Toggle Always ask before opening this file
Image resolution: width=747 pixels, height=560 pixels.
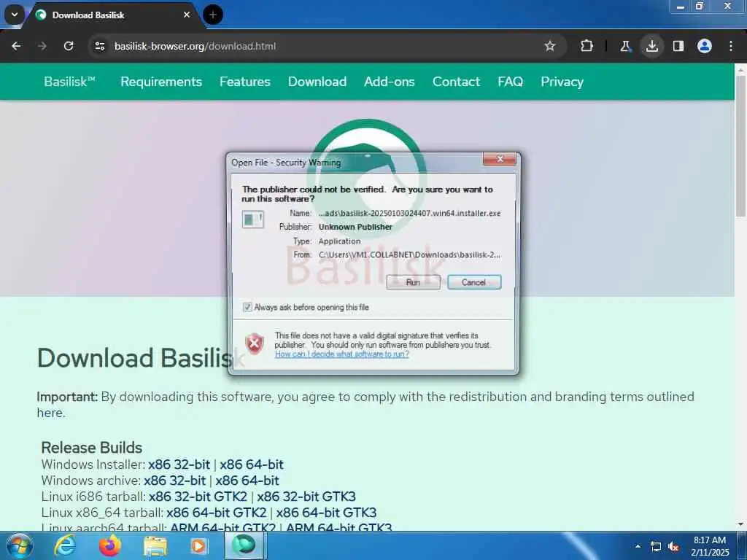(247, 307)
